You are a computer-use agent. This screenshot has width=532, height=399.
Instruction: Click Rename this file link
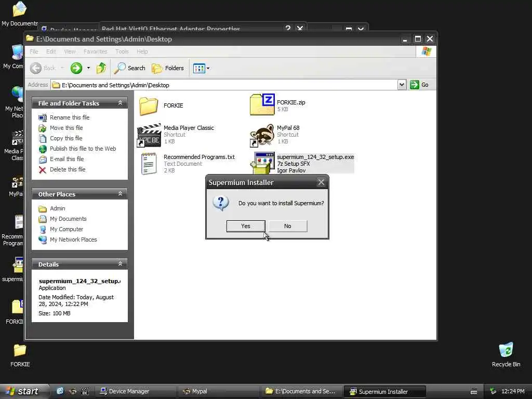coord(70,117)
